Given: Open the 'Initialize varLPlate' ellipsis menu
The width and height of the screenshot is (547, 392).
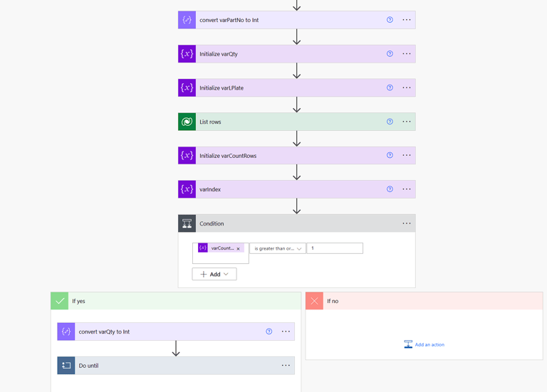Looking at the screenshot, I should [x=407, y=88].
